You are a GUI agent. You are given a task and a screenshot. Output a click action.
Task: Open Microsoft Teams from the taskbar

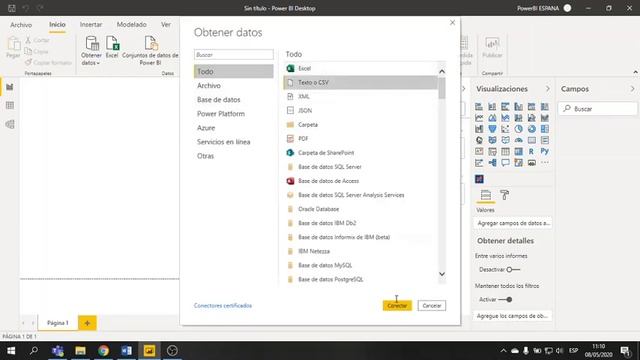pos(58,351)
